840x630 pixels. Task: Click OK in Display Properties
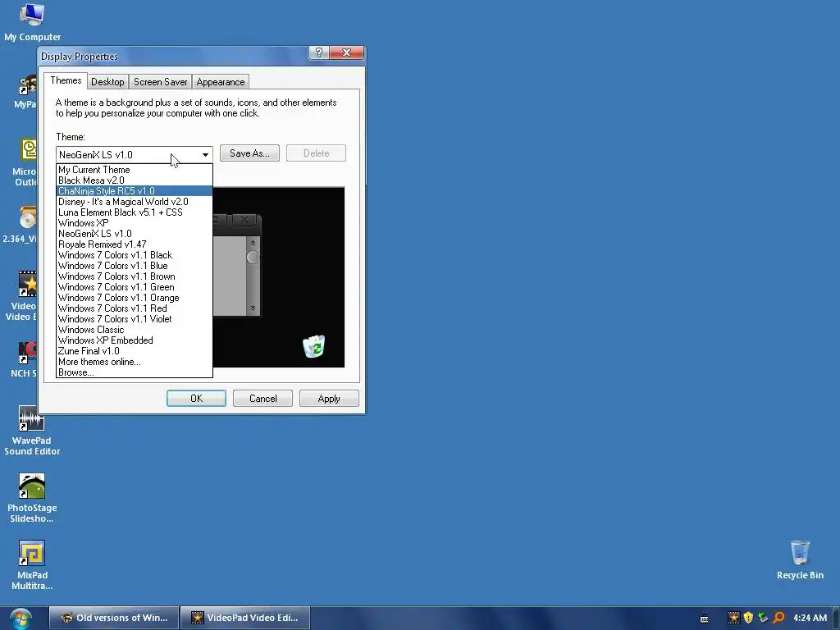click(196, 399)
